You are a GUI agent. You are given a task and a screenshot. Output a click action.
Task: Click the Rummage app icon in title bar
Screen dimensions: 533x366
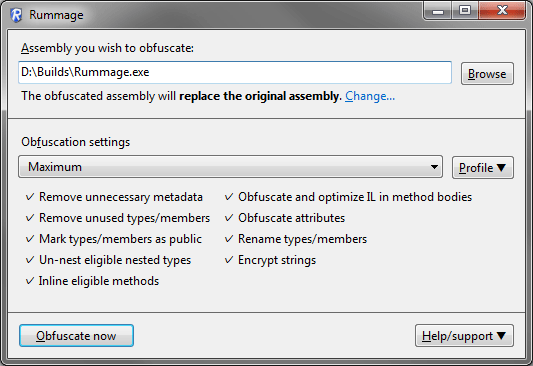coord(16,15)
